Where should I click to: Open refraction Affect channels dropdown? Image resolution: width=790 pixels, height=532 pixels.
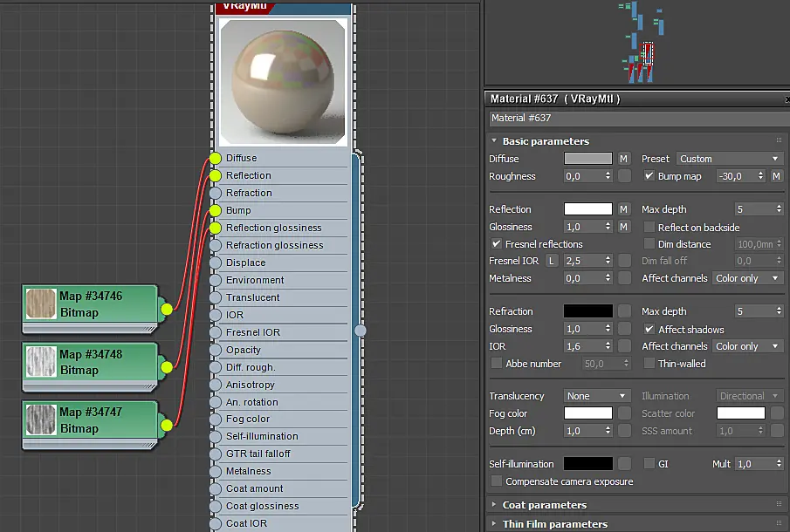(747, 346)
